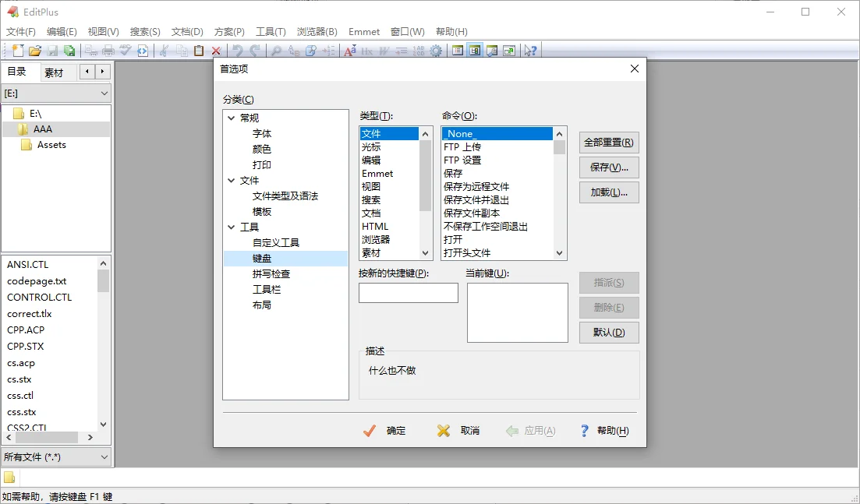Click the Hx hex viewer icon
Screen dimensions: 860x504
pyautogui.click(x=367, y=51)
